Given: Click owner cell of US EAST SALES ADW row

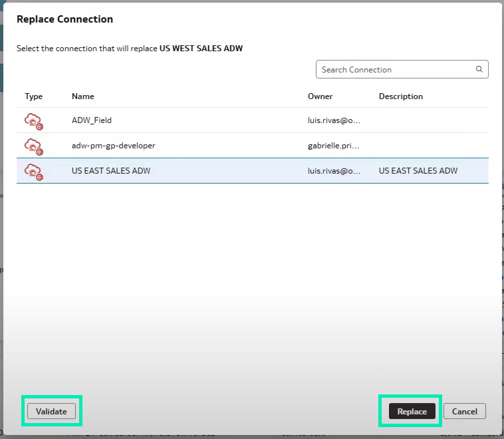Looking at the screenshot, I should [334, 170].
